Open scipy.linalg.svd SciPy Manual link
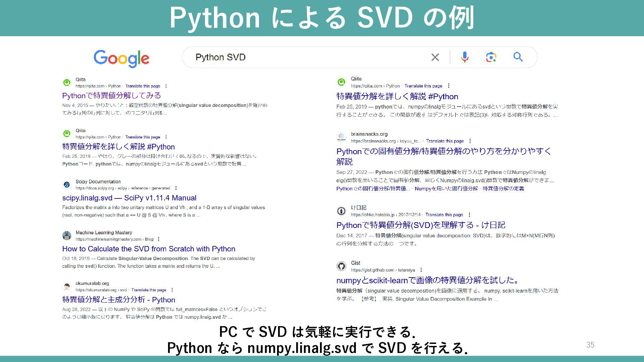Screen dimensions: 644x362 129,198
